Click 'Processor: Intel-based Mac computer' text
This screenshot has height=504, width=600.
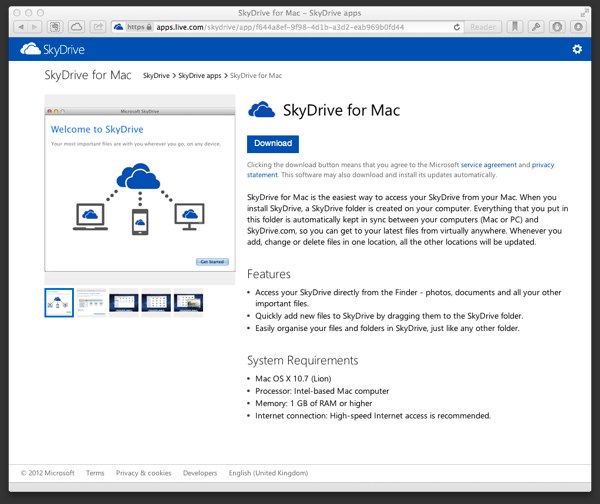322,391
